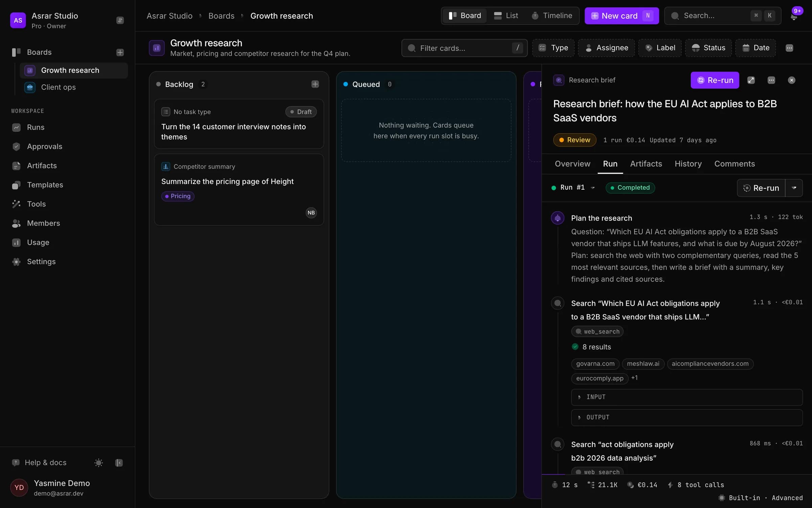Switch to the Overview tab

(572, 164)
